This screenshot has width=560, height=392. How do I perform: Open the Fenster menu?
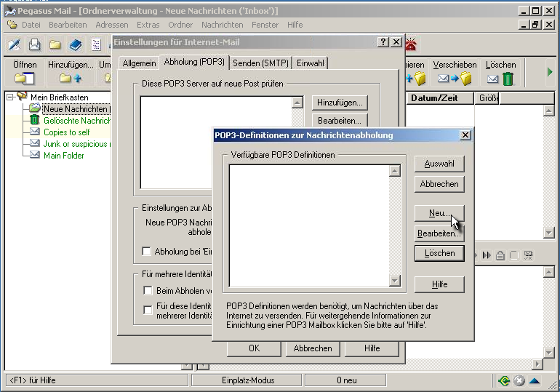click(x=265, y=25)
